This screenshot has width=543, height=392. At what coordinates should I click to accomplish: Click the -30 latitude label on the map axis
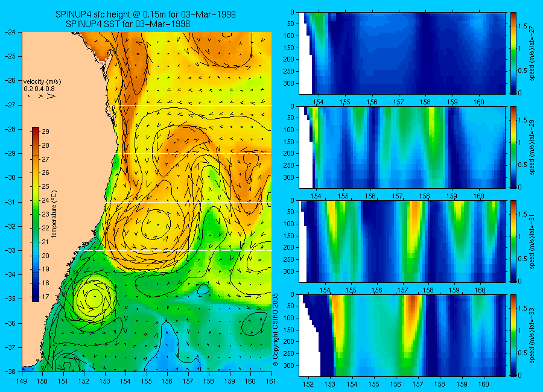pyautogui.click(x=10, y=177)
